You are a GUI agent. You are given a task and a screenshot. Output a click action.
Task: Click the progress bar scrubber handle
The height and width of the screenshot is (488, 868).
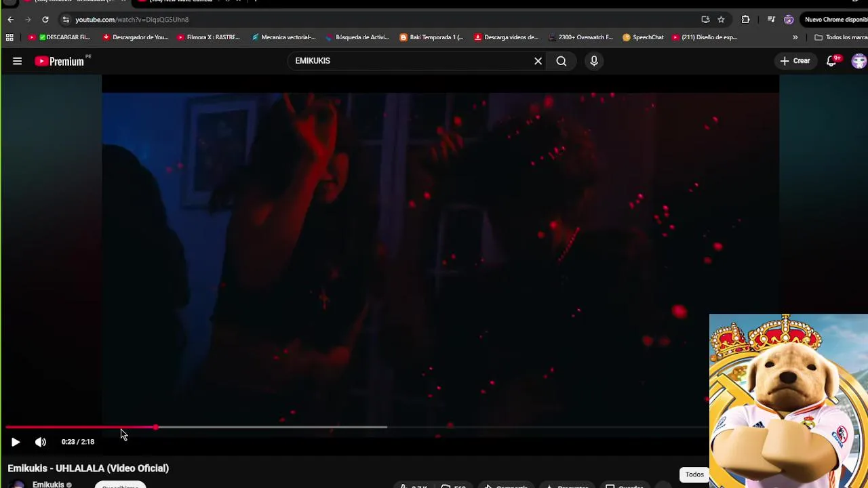pos(156,427)
